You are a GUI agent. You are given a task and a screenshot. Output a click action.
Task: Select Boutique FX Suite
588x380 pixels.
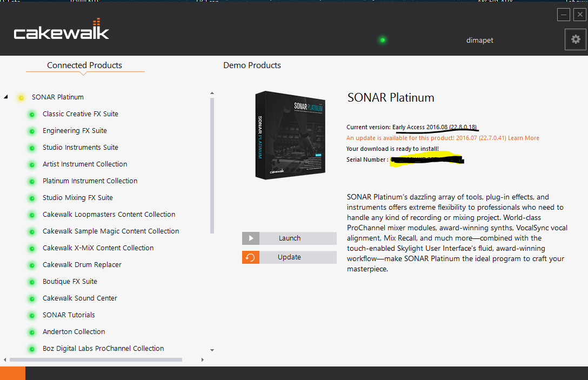pos(70,281)
